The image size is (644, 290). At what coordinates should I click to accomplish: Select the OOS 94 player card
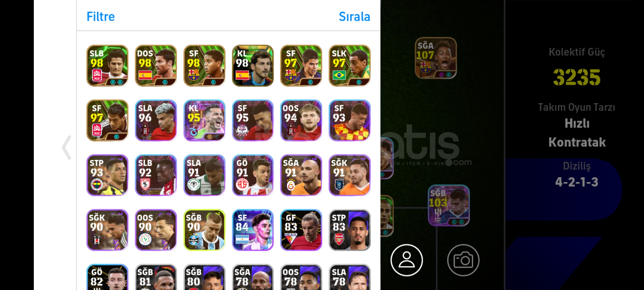coord(301,120)
